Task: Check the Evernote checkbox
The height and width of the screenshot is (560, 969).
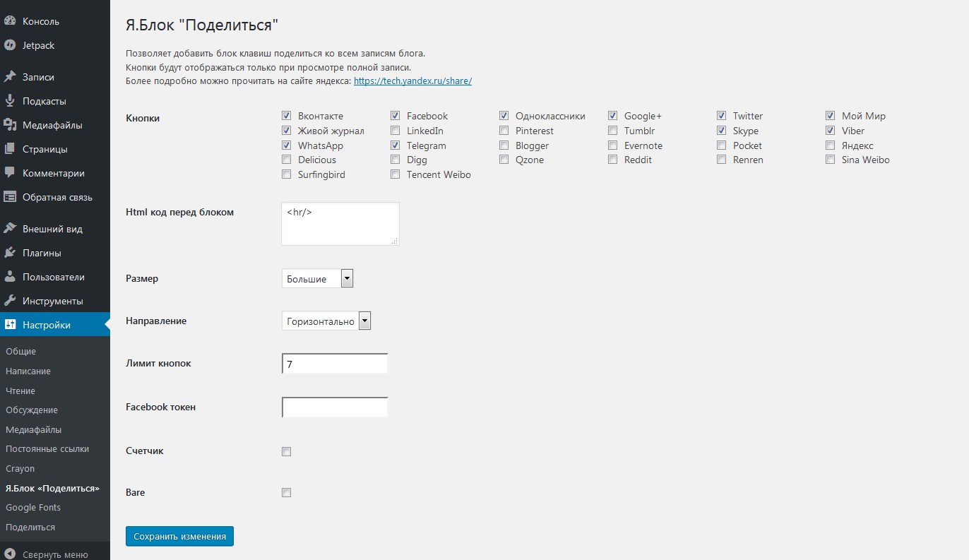Action: pos(612,145)
